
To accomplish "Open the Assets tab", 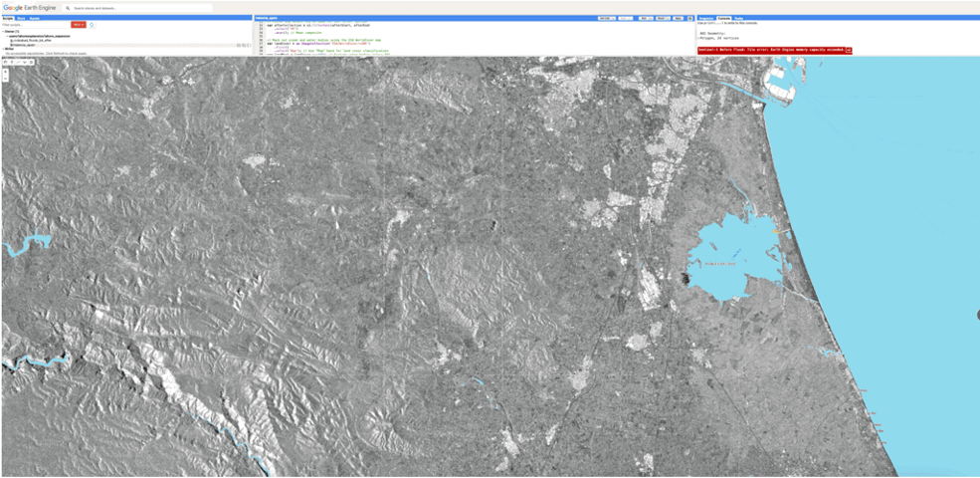I will click(35, 18).
